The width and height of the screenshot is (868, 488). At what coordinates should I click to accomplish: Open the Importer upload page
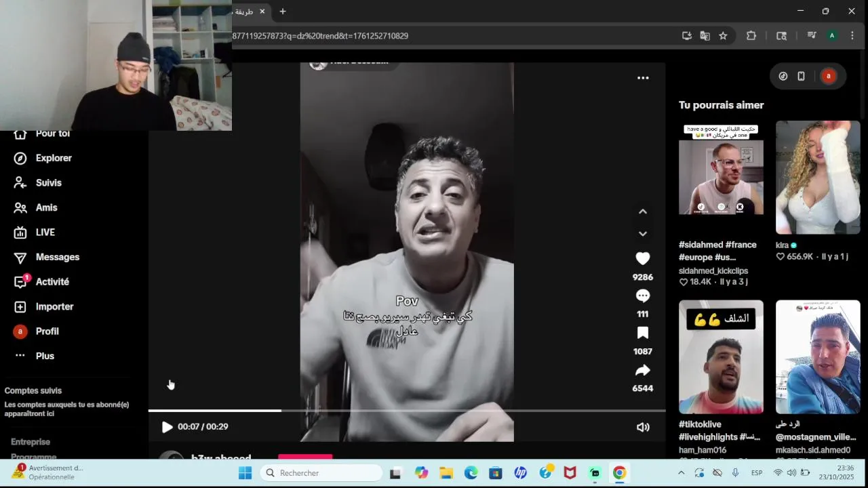(43, 306)
